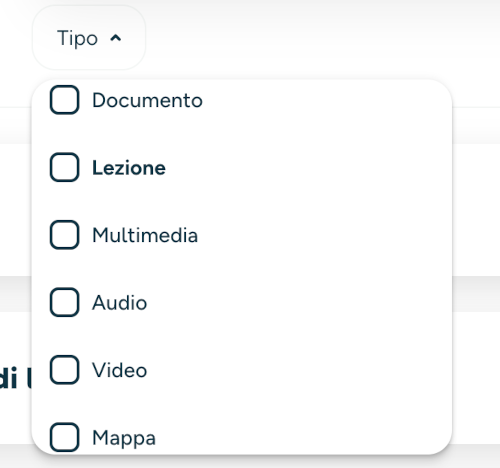500x468 pixels.
Task: Pick the Video option label
Action: coord(119,370)
